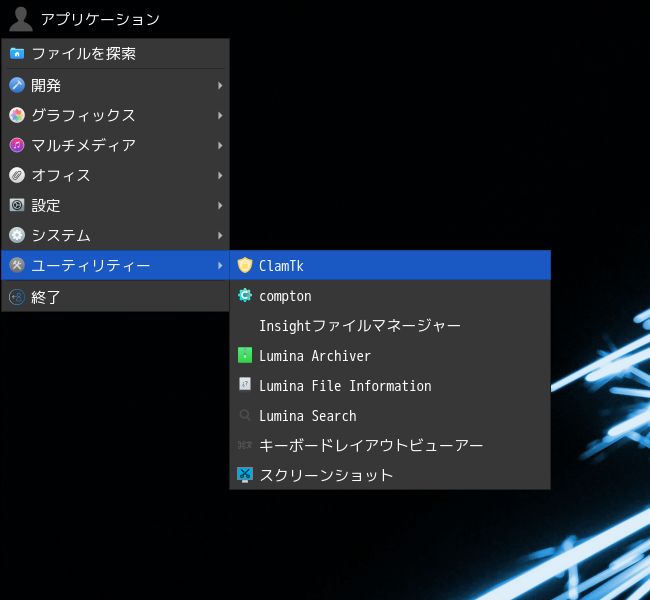This screenshot has width=650, height=600.
Task: Click the settings panel icon for 設定
Action: pos(17,205)
